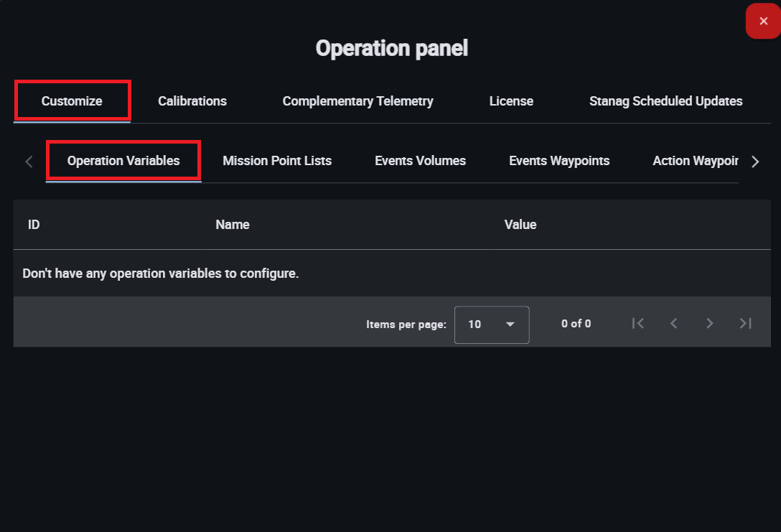This screenshot has width=781, height=532.
Task: Switch to the Calibrations tab
Action: tap(192, 101)
